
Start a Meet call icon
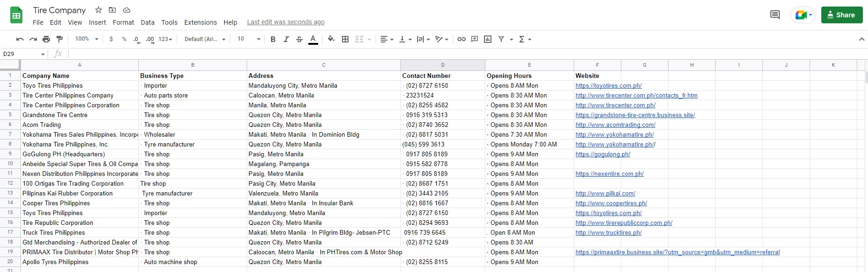point(803,15)
